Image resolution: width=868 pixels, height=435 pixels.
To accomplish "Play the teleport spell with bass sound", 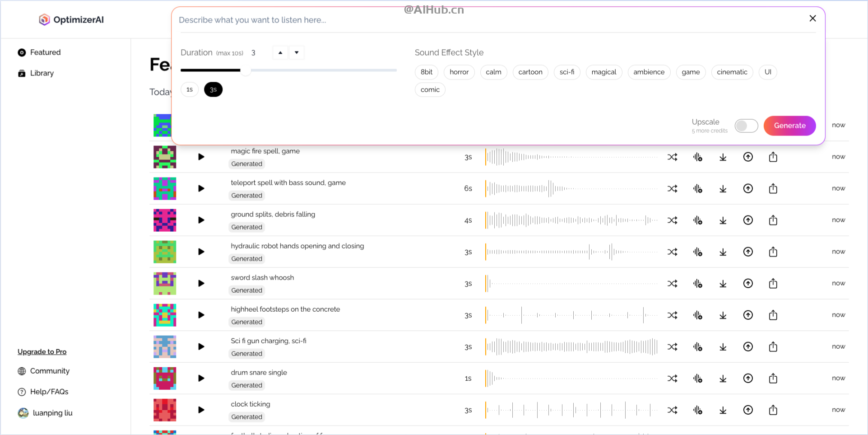I will (201, 189).
